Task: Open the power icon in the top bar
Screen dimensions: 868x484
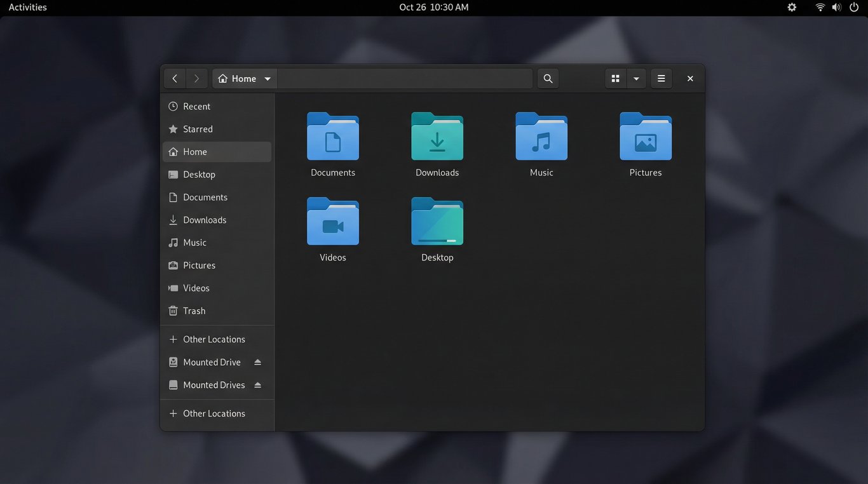Action: [854, 7]
